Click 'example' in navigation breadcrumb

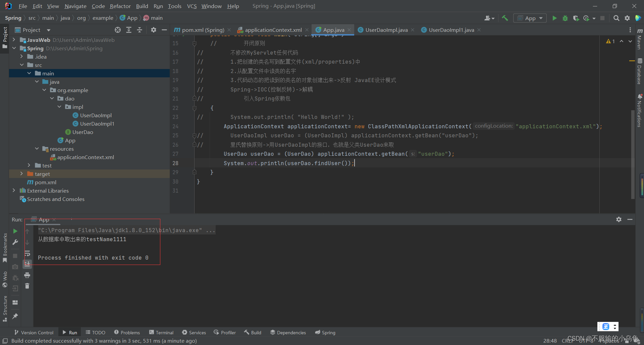(x=103, y=18)
